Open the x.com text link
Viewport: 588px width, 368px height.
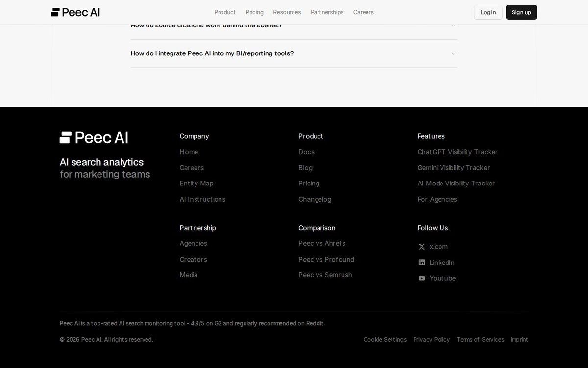point(439,247)
